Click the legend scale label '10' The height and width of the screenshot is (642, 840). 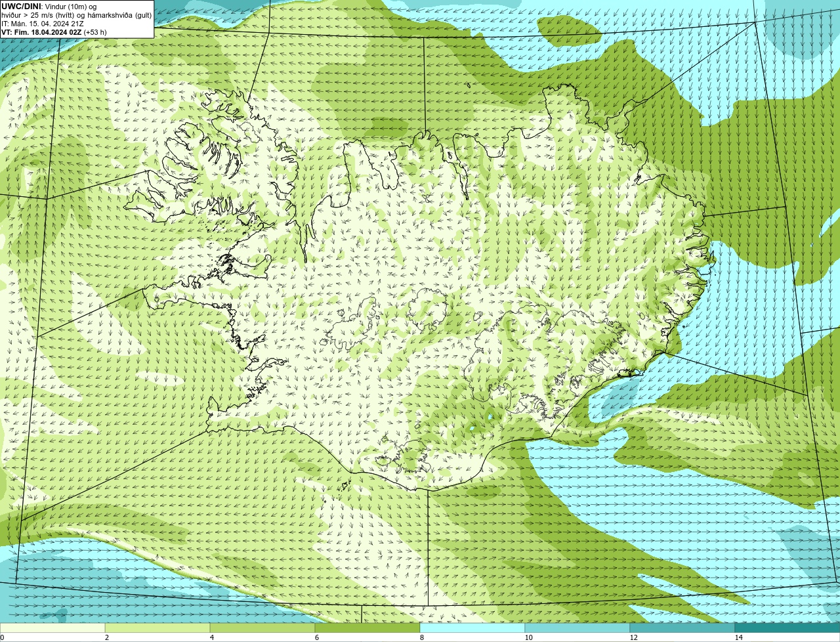pos(528,637)
